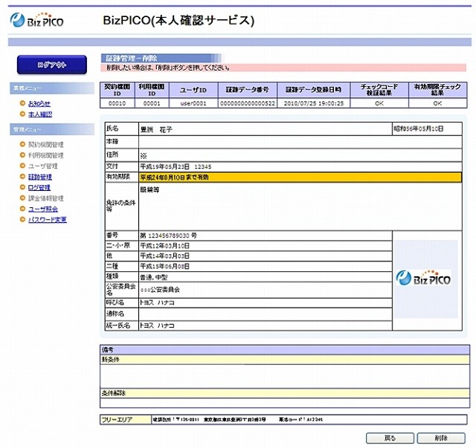
Task: Click the 備考 section header
Action: pyautogui.click(x=285, y=350)
